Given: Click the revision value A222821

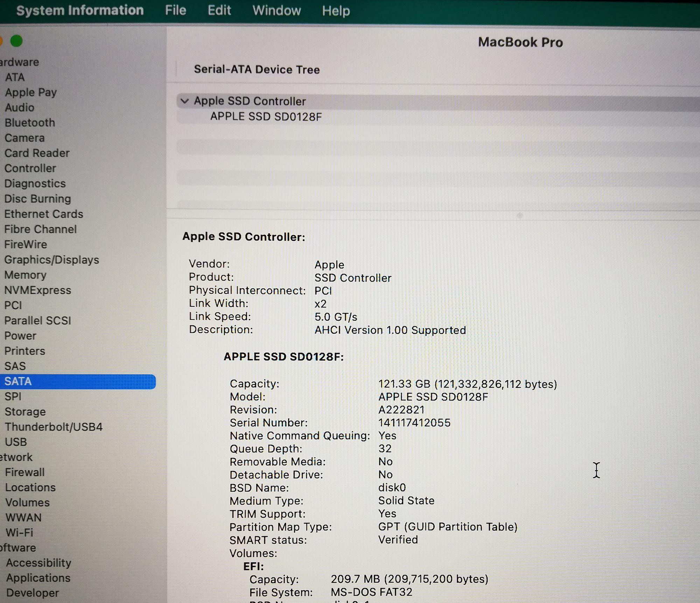Looking at the screenshot, I should pyautogui.click(x=401, y=410).
